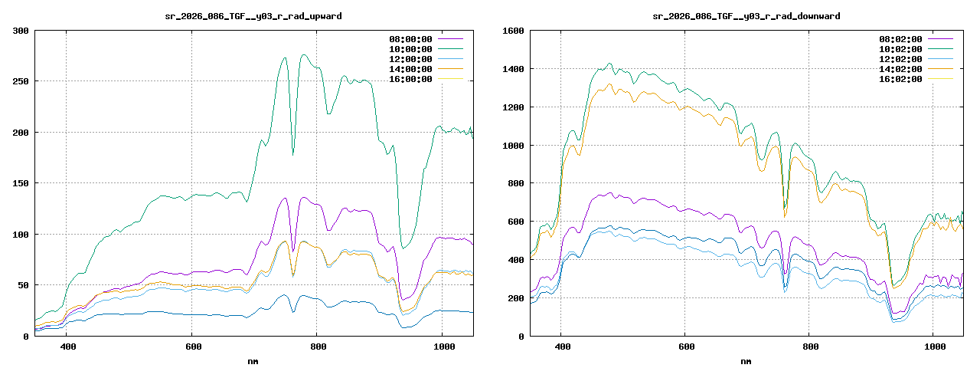Click the nm axis label under left chart
The width and height of the screenshot is (980, 368).
(x=253, y=360)
